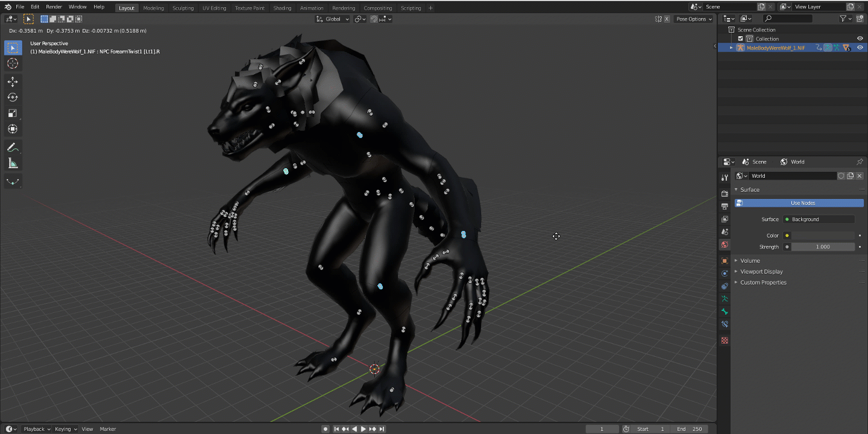Open the Edit menu
The height and width of the screenshot is (434, 868).
[x=35, y=7]
